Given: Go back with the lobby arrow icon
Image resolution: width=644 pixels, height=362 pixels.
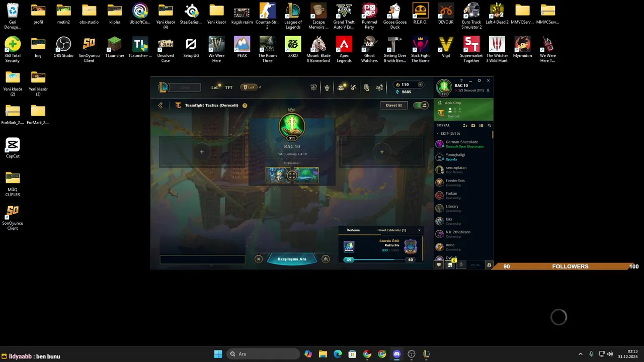Looking at the screenshot, I should pos(160,106).
